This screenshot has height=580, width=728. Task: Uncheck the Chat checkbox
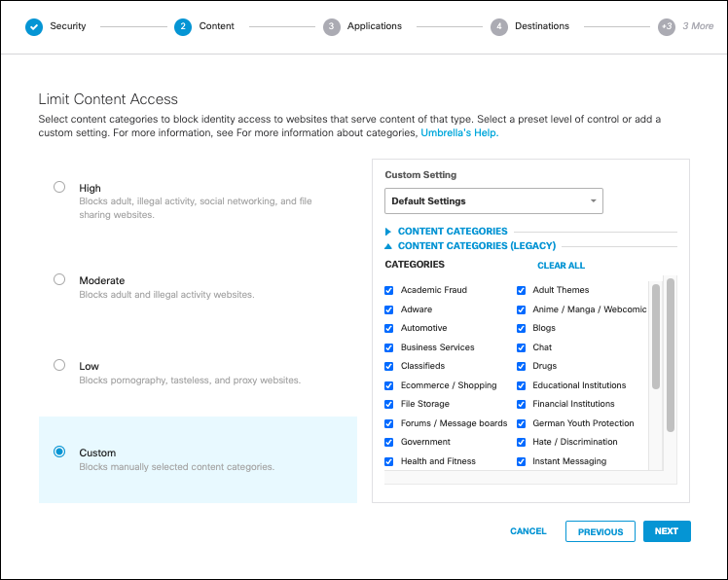coord(522,347)
